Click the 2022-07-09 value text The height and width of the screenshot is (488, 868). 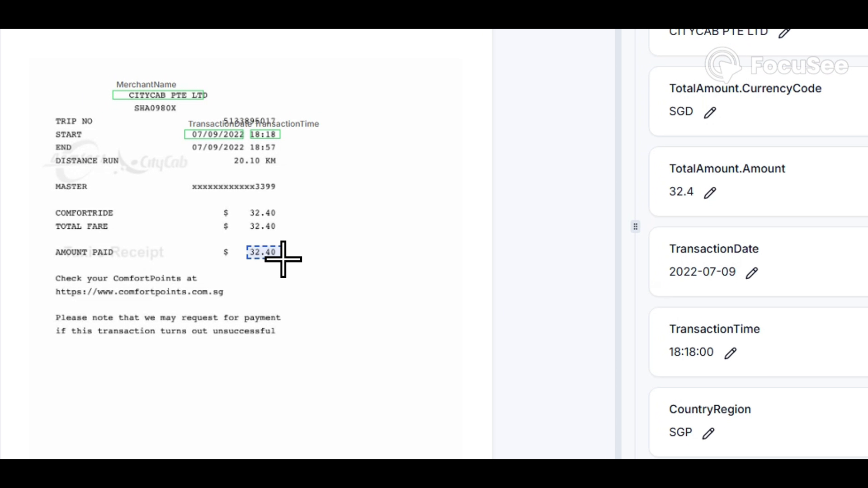tap(702, 272)
